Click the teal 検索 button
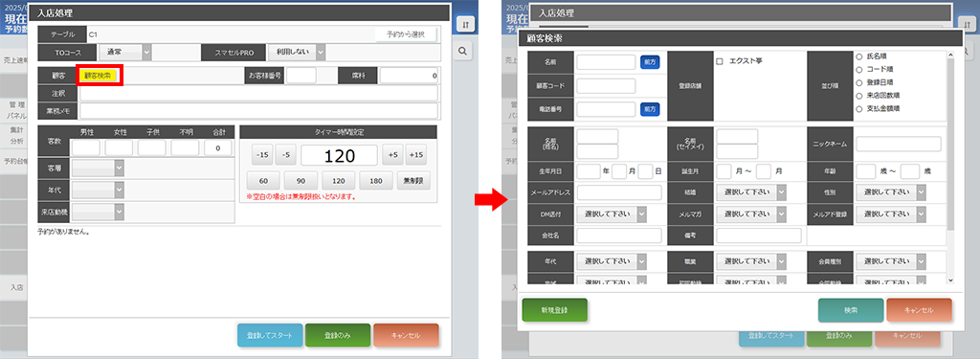The height and width of the screenshot is (359, 980). pos(851,310)
